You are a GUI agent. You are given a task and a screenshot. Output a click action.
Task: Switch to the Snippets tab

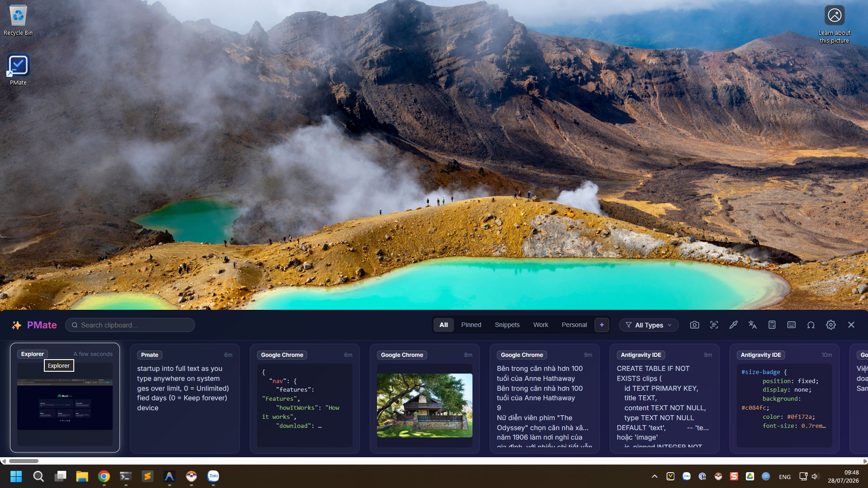[x=507, y=325]
